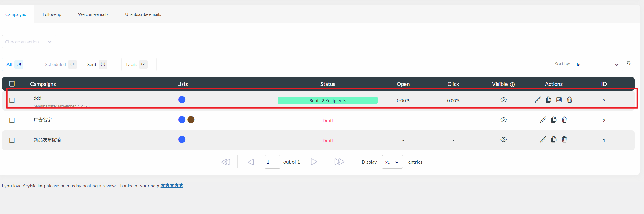The image size is (644, 214).
Task: Select all campaigns with header checkbox
Action: pos(12,84)
